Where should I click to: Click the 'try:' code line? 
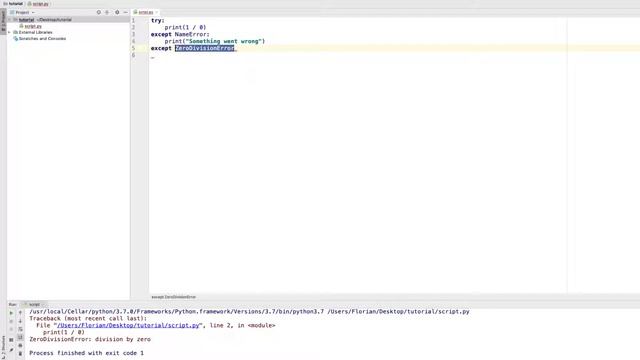[158, 20]
